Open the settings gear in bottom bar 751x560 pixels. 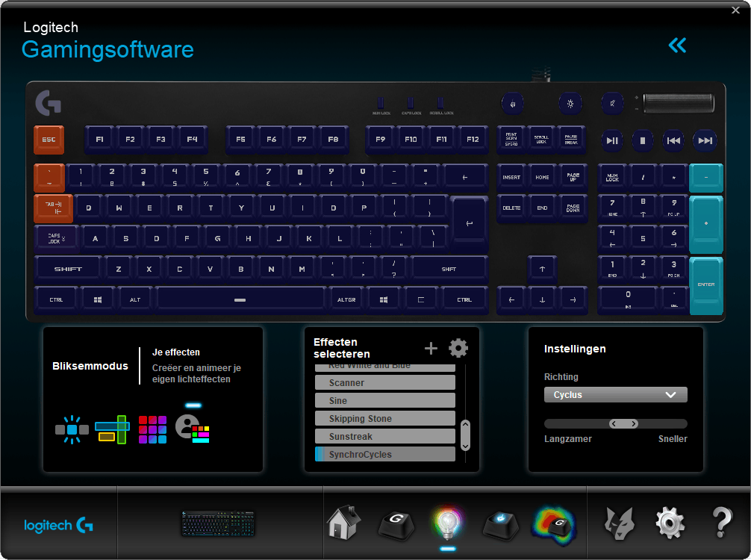[x=670, y=523]
